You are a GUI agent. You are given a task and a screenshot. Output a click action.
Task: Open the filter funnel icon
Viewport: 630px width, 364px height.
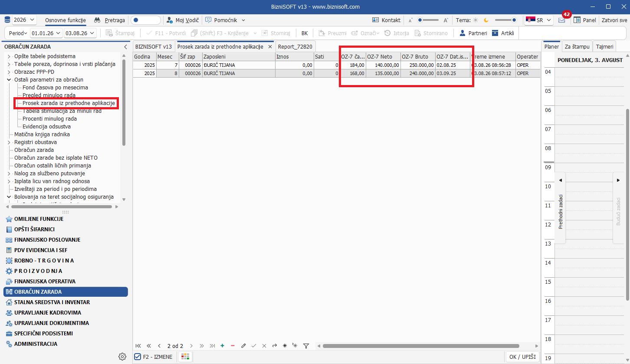pyautogui.click(x=306, y=346)
